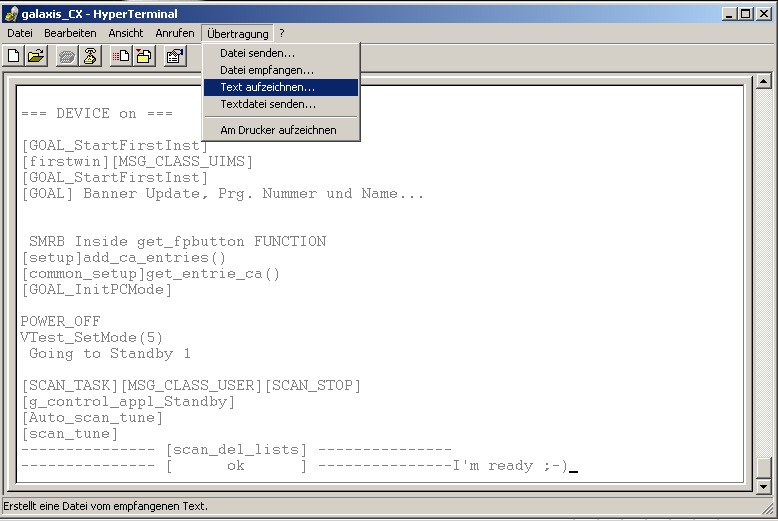Close the HyperTerminal window

[x=764, y=14]
